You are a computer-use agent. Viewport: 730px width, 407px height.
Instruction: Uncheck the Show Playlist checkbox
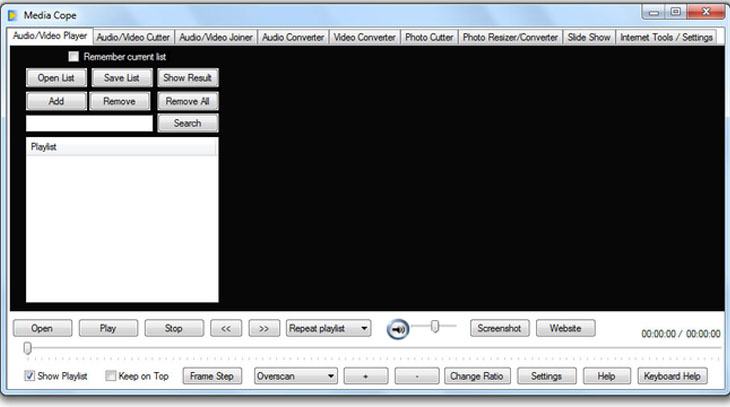29,376
